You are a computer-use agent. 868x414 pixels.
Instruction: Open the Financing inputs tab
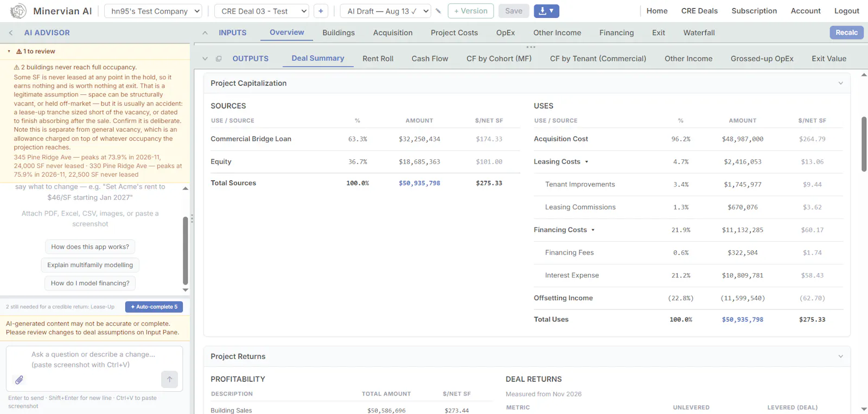coord(616,33)
